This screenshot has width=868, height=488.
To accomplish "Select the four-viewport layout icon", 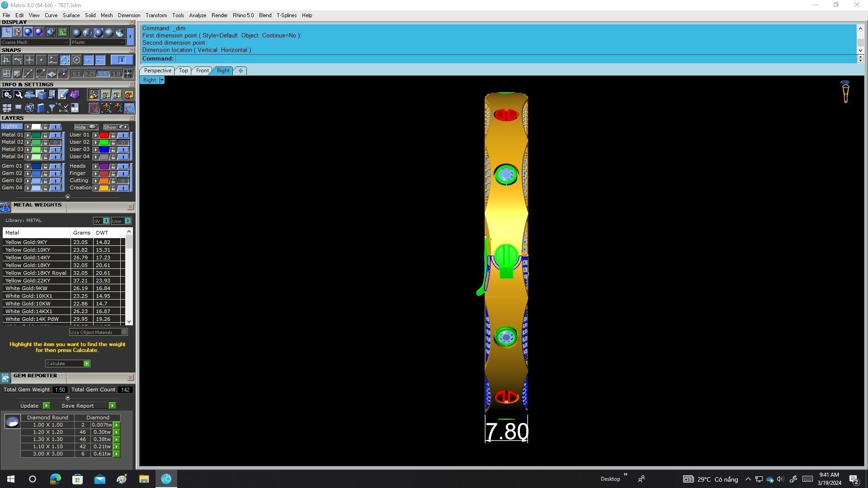I will [x=7, y=108].
